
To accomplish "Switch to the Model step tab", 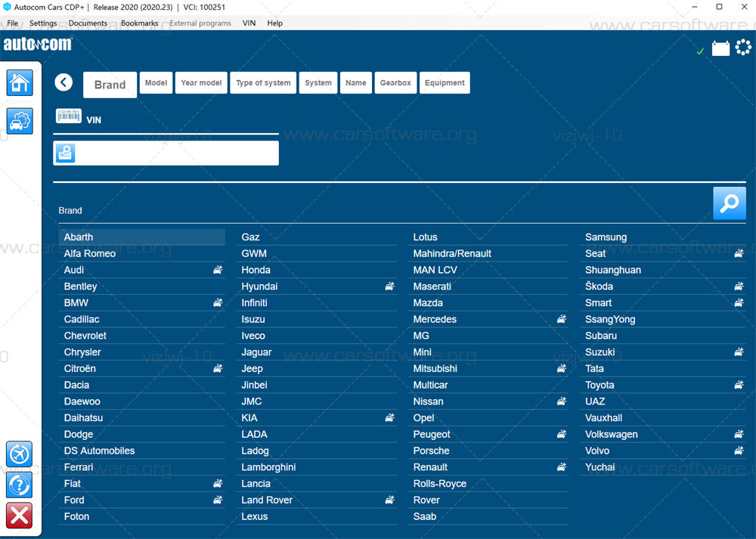I will [x=156, y=82].
